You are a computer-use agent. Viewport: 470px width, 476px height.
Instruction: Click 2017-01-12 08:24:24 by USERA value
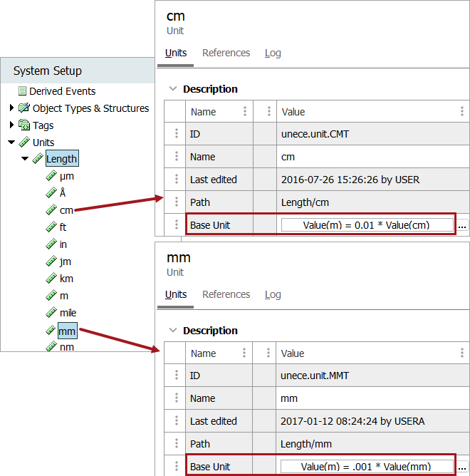pyautogui.click(x=352, y=421)
